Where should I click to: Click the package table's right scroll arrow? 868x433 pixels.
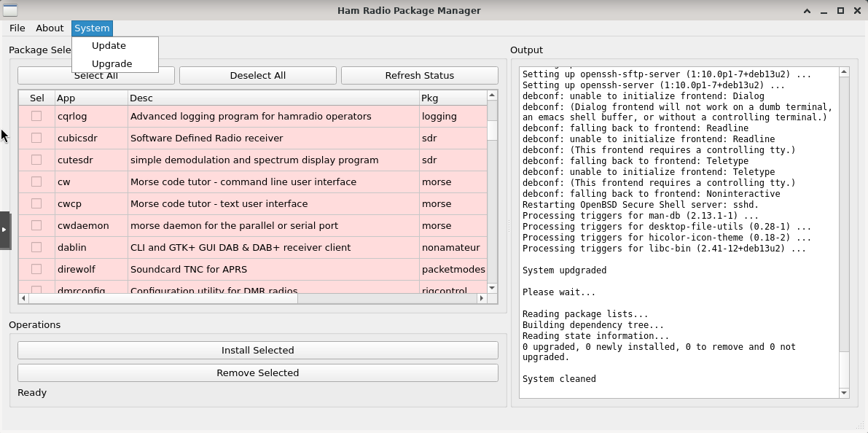(x=482, y=298)
